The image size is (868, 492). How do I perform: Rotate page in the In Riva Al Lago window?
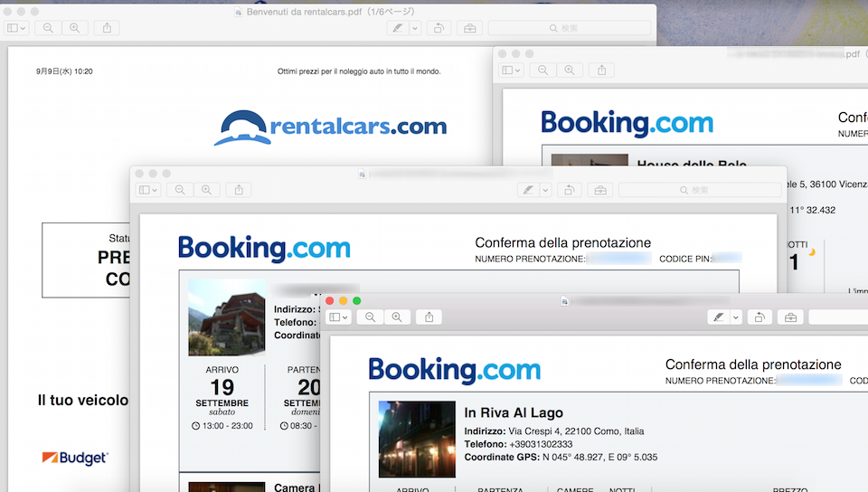click(761, 317)
